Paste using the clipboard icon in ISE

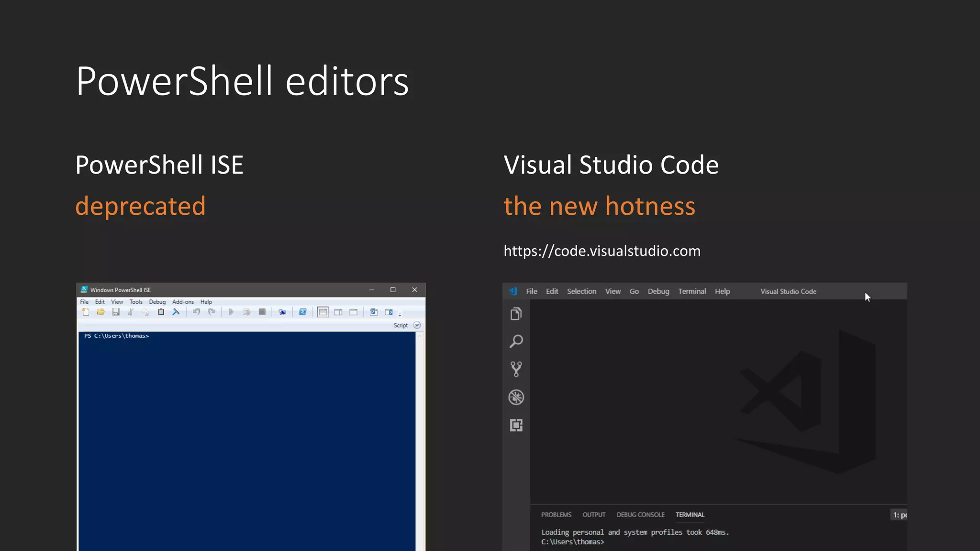(x=161, y=312)
